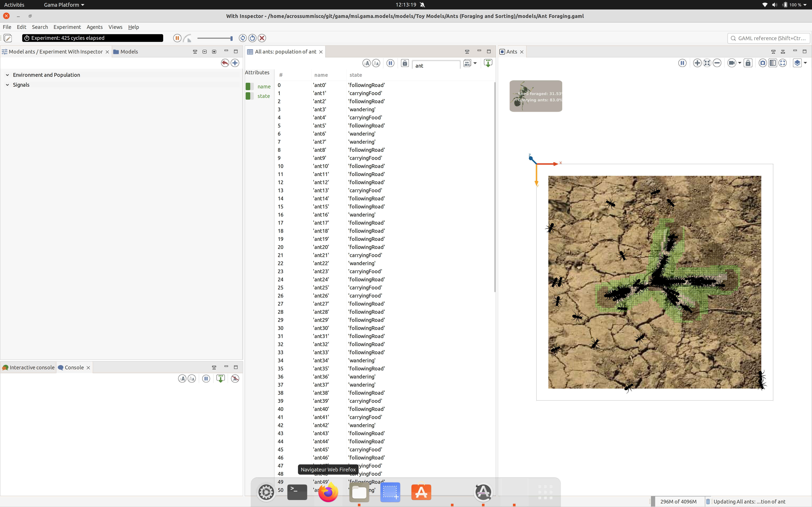Toggle the state attribute column
This screenshot has height=507, width=812.
[x=249, y=96]
